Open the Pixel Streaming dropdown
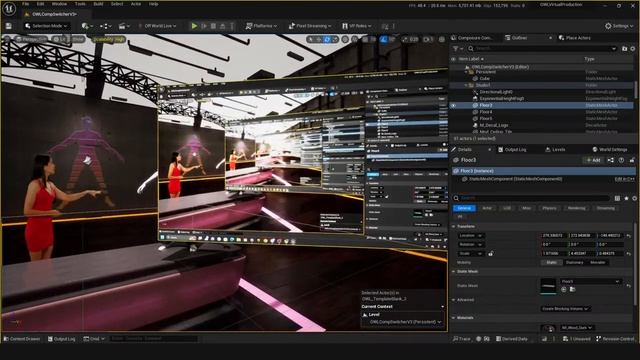 309,26
